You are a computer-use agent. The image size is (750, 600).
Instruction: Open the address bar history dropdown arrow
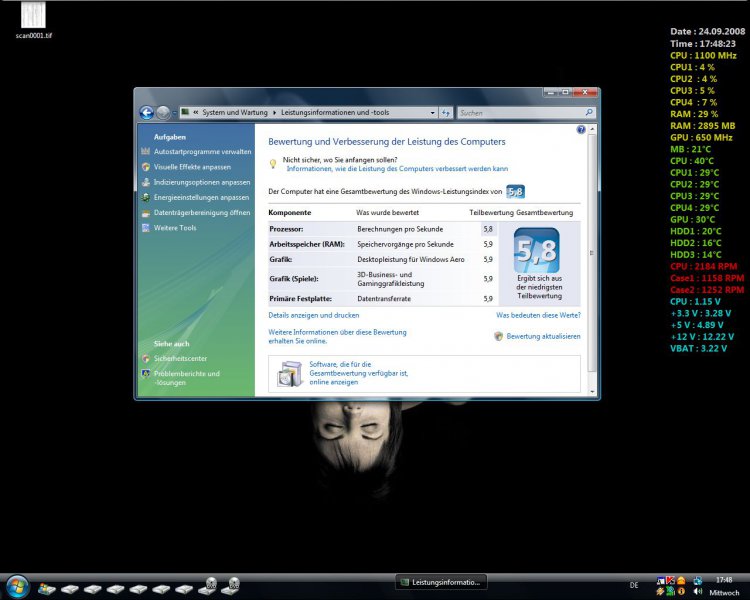(x=432, y=113)
